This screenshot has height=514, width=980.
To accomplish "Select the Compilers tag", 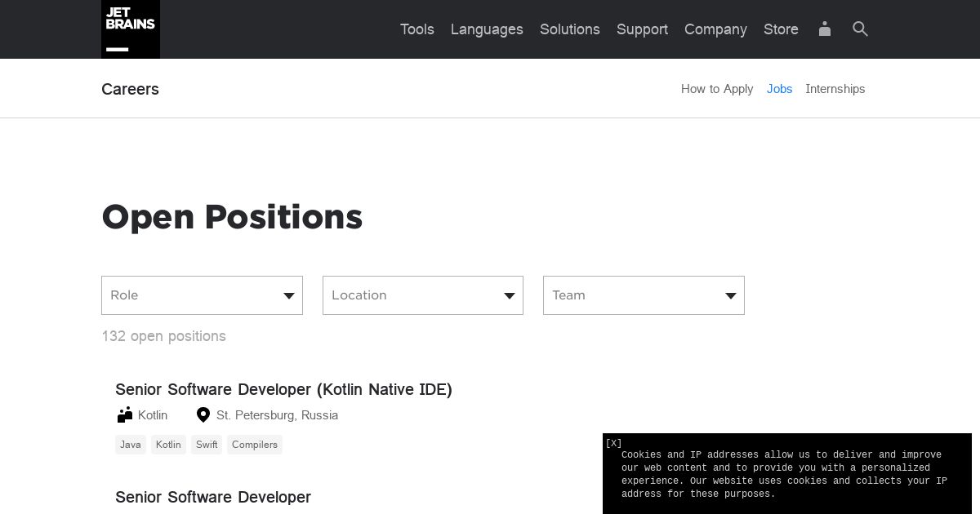I will coord(255,445).
